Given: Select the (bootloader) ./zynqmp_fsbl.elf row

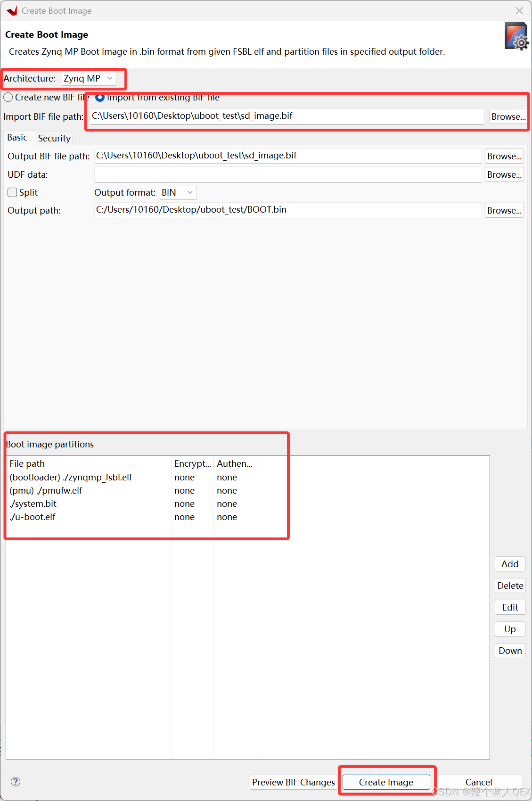Looking at the screenshot, I should point(248,477).
